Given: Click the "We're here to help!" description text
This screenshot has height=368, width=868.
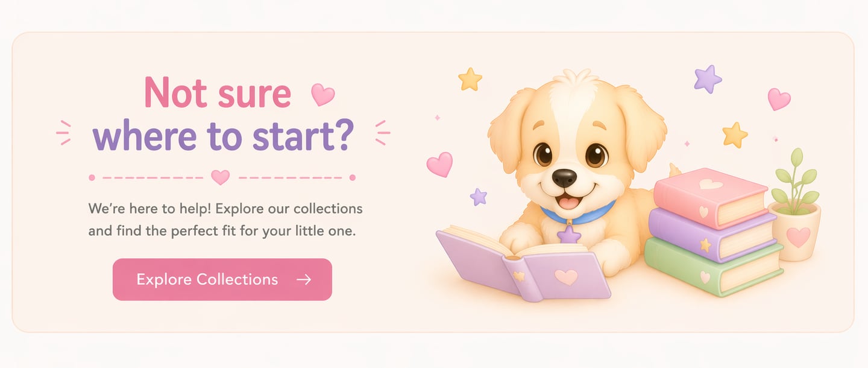Looking at the screenshot, I should tap(151, 209).
